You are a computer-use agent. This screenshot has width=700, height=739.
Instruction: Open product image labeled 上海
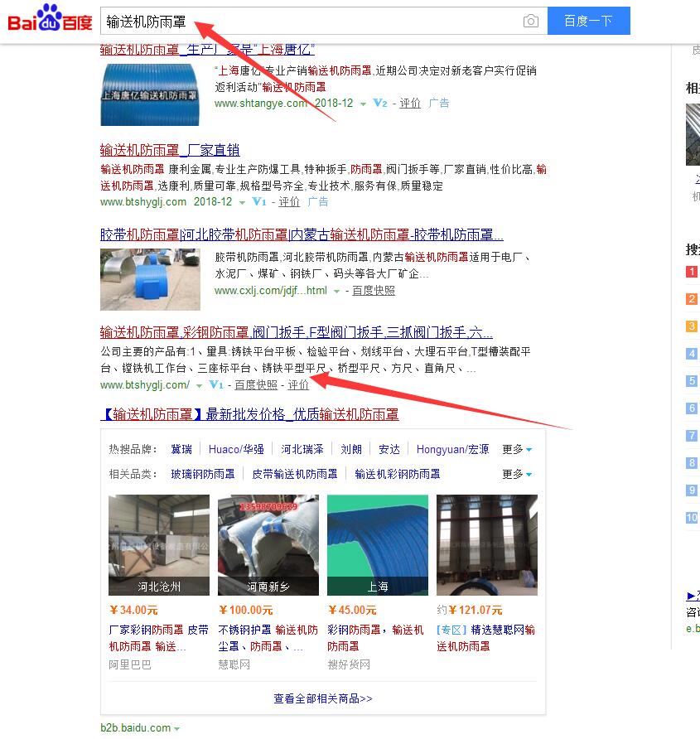[x=378, y=545]
